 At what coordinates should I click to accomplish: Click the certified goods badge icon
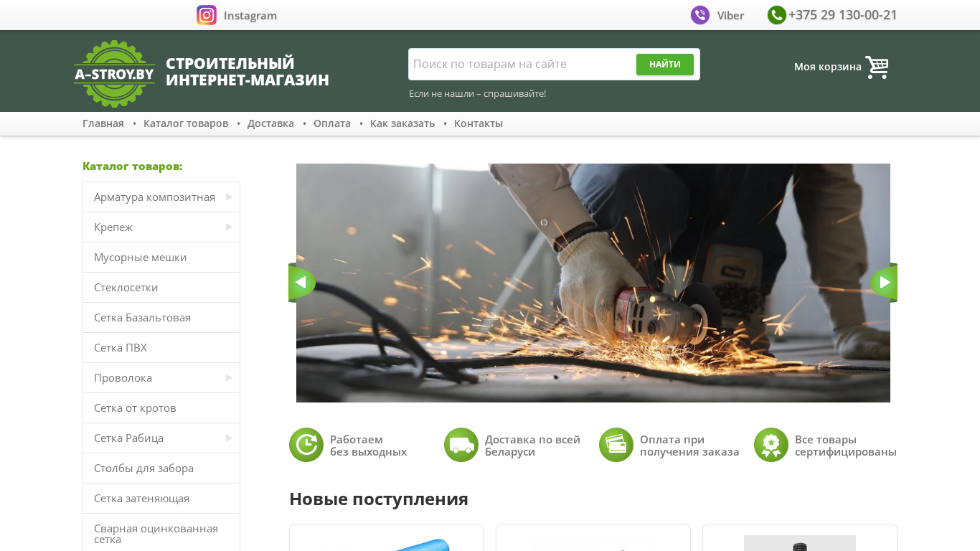tap(771, 445)
